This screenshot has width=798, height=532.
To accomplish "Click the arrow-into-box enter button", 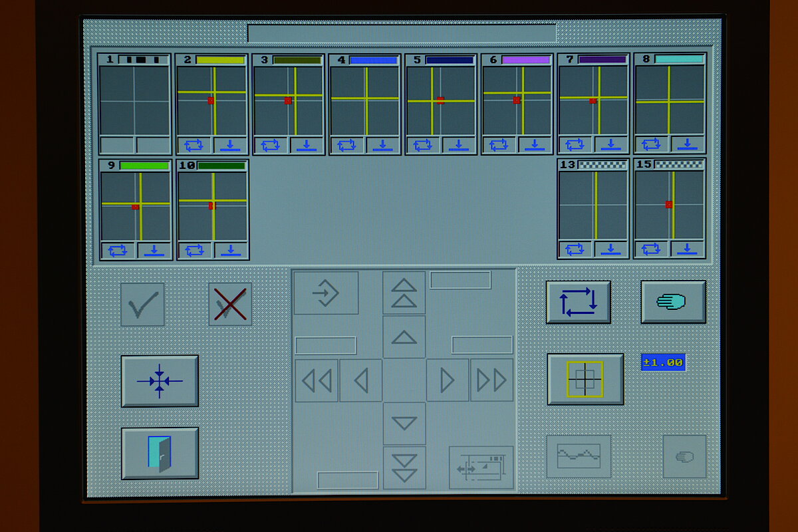I will (326, 293).
